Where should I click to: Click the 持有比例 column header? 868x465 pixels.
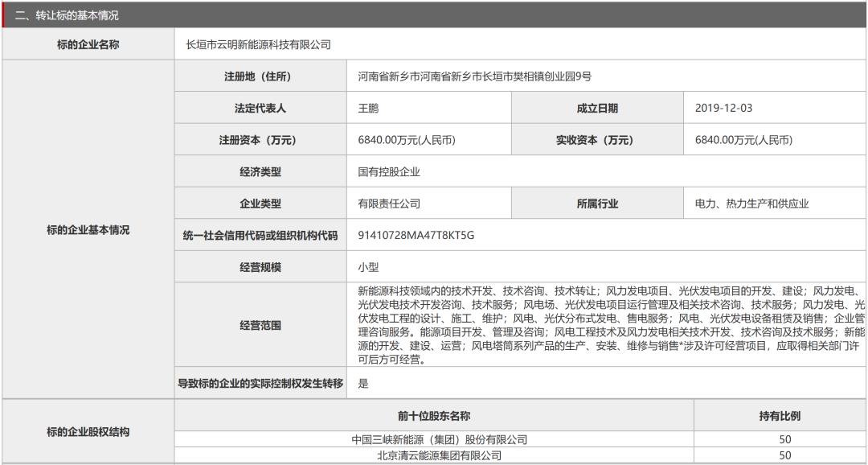point(780,416)
